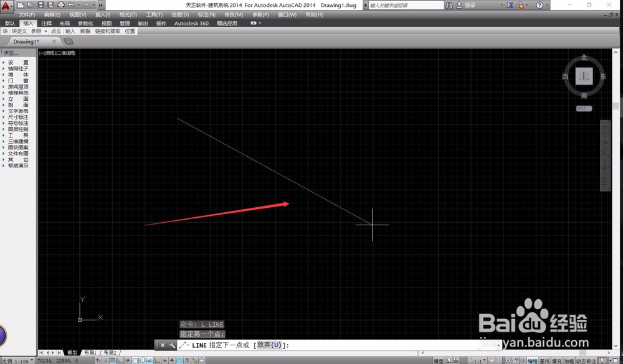Switch to the 注释 ribbon tab
Viewport: 623px width, 364px height.
point(47,24)
